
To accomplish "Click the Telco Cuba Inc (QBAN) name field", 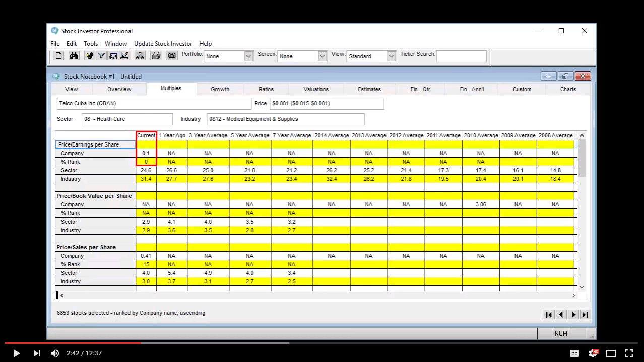I will tap(154, 104).
